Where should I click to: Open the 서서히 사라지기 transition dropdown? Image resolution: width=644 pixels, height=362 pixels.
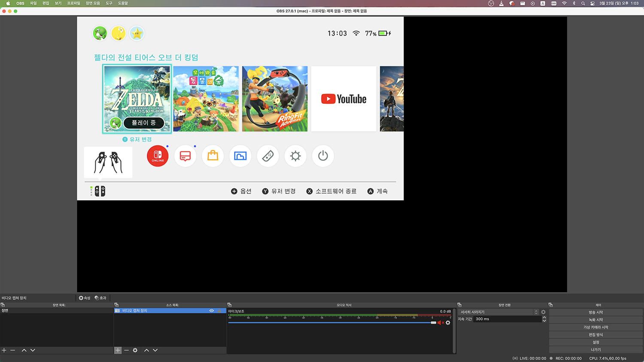[x=499, y=312]
